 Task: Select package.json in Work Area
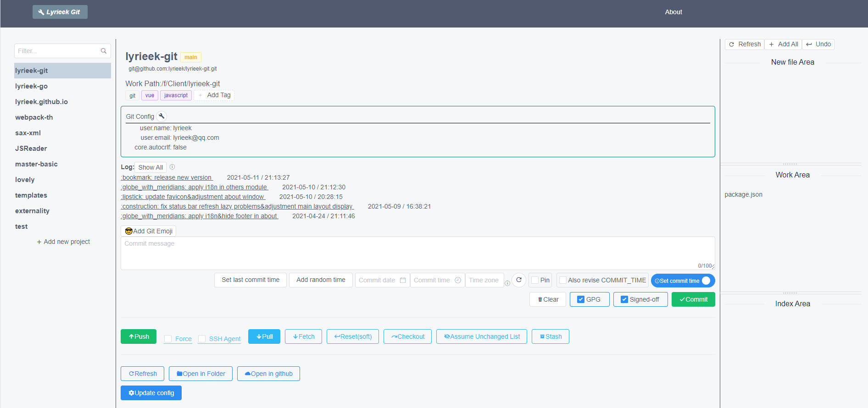pyautogui.click(x=744, y=194)
